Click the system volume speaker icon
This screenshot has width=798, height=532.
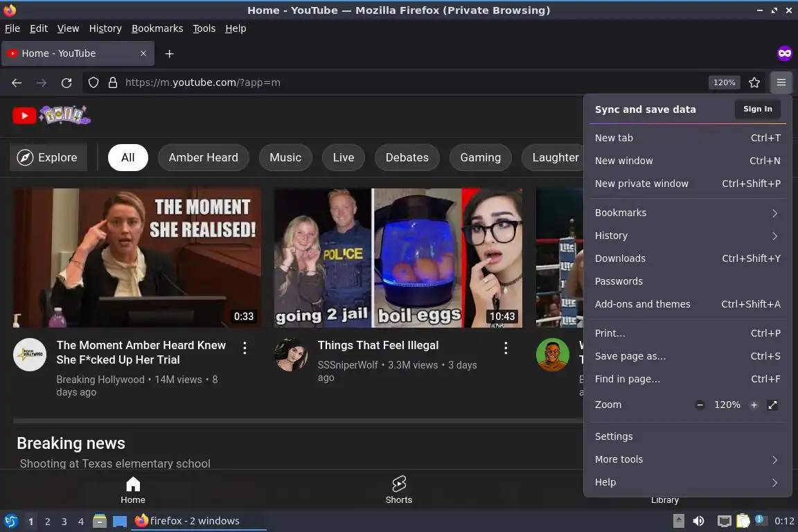(698, 521)
